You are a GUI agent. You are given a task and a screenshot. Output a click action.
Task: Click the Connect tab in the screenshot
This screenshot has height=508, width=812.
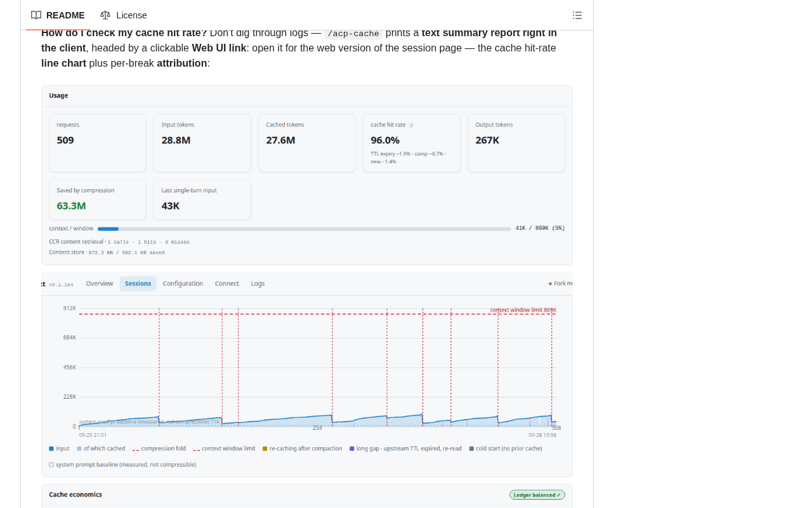click(x=227, y=284)
